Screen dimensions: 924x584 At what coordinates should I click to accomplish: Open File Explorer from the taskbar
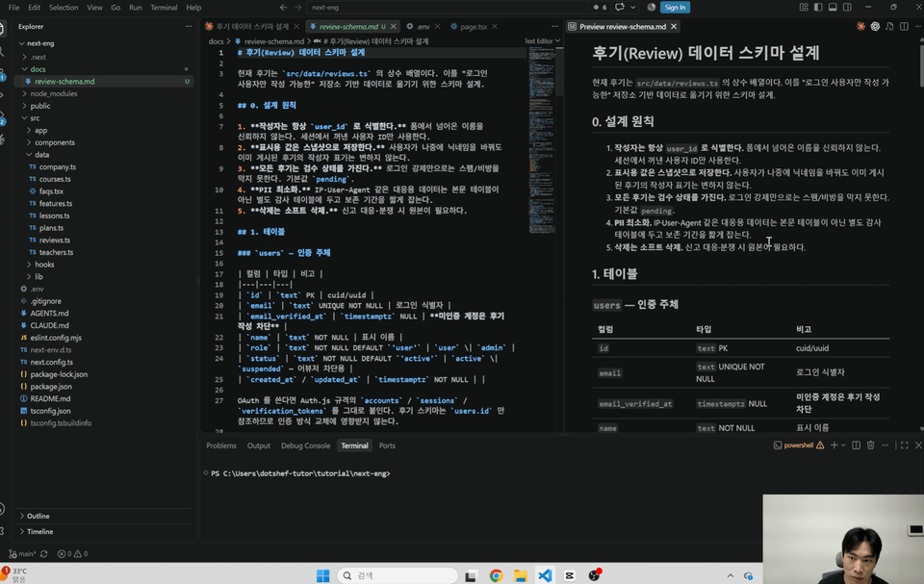click(x=521, y=575)
